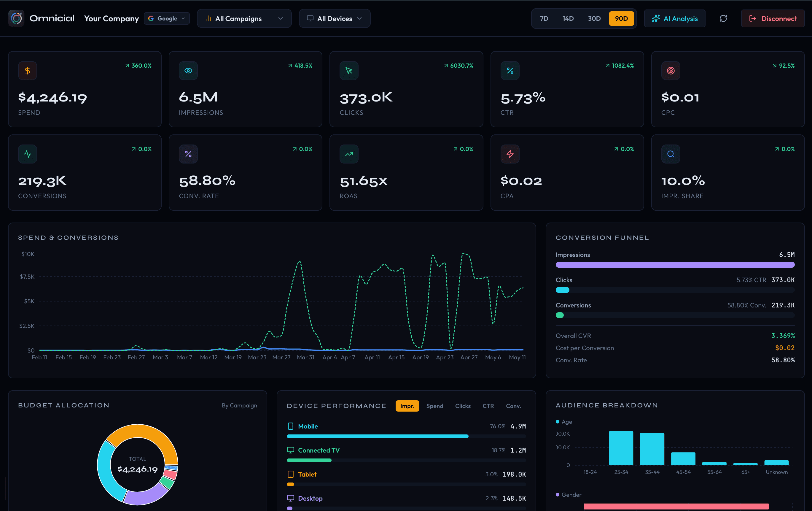Switch device performance to Impr. tab
The height and width of the screenshot is (511, 812).
(407, 406)
